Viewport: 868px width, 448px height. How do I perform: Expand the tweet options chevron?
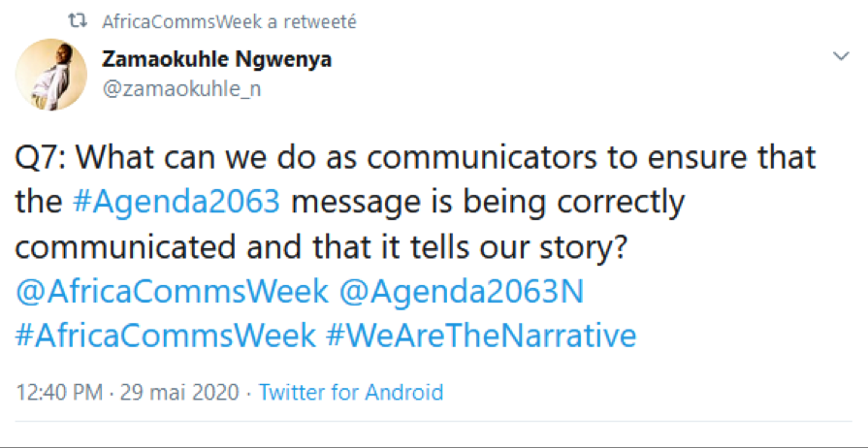(841, 58)
